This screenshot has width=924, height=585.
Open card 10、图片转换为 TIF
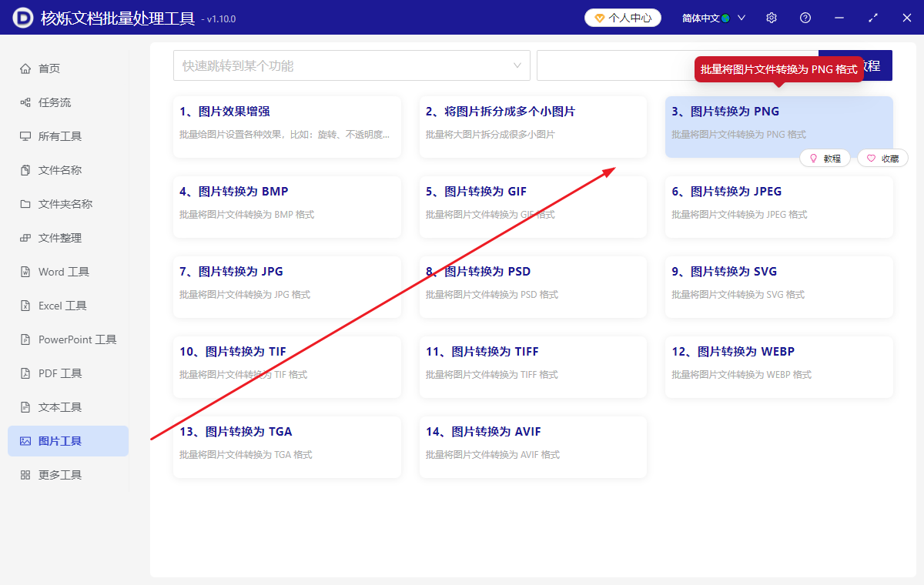[x=287, y=367]
